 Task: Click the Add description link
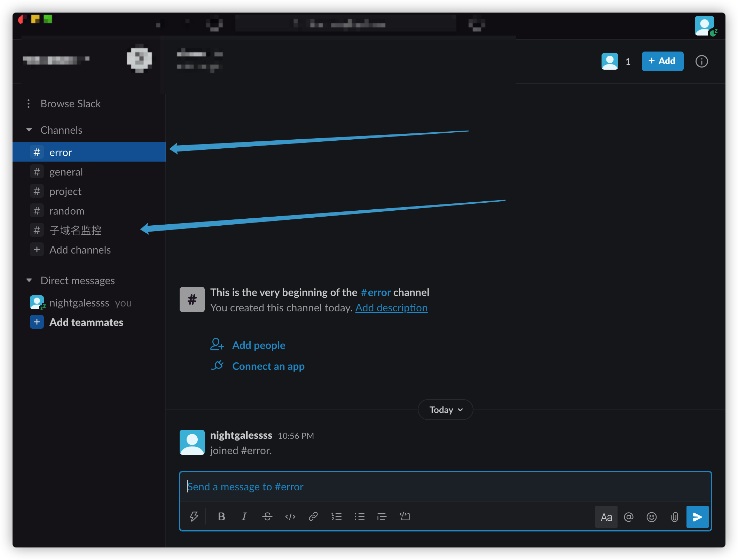click(391, 308)
